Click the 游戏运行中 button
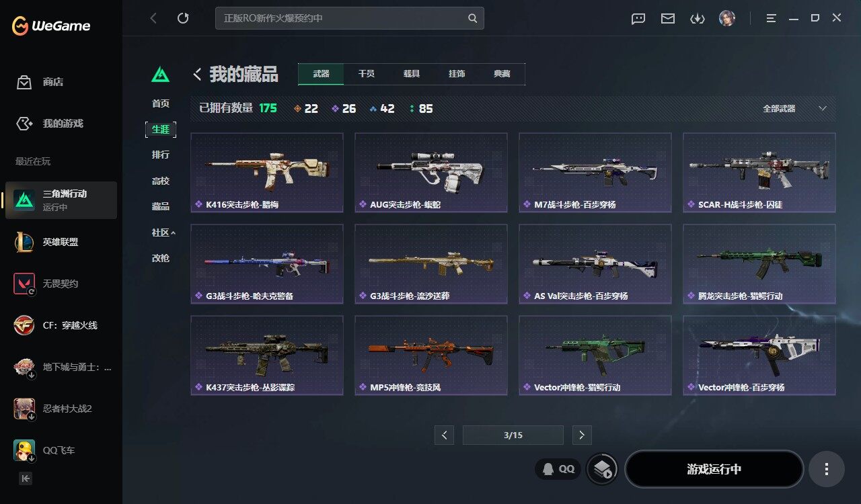Viewport: 861px width, 504px height. (714, 469)
